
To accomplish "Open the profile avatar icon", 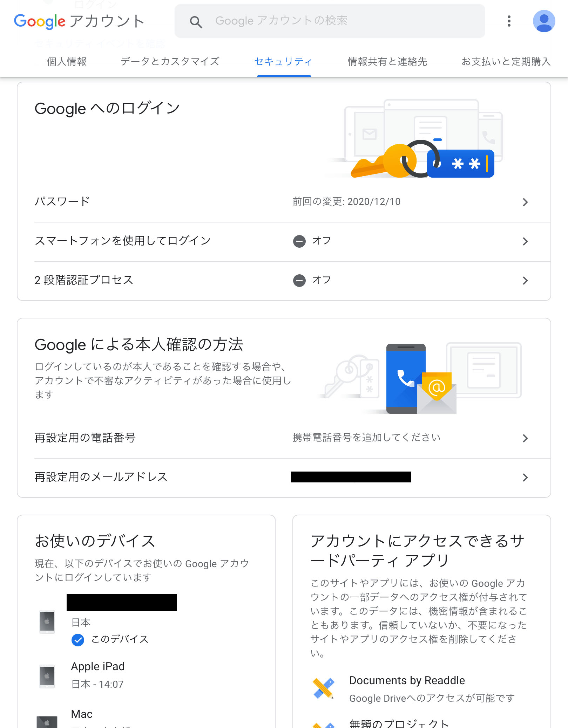I will pos(544,21).
